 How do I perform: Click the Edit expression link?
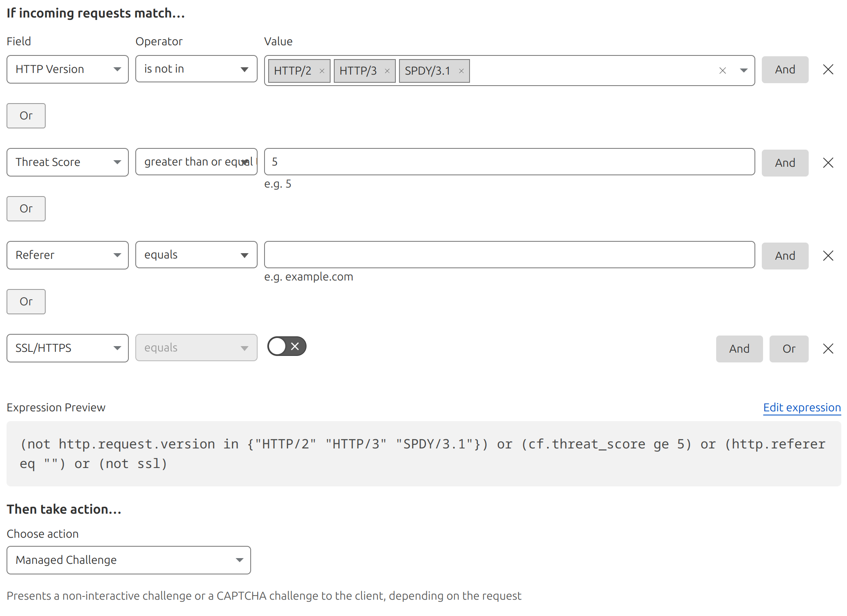coord(802,407)
